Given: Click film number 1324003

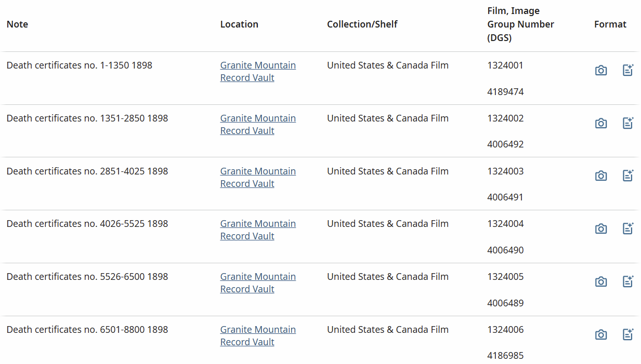Looking at the screenshot, I should pyautogui.click(x=505, y=171).
